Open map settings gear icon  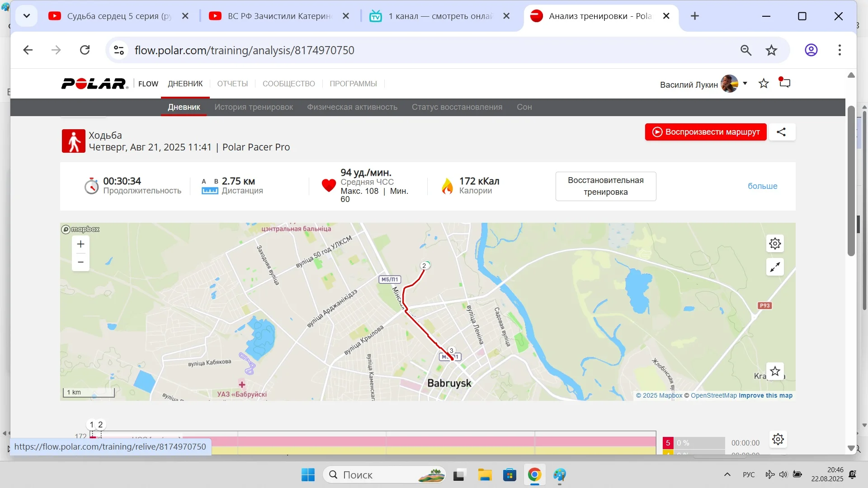[x=775, y=244]
